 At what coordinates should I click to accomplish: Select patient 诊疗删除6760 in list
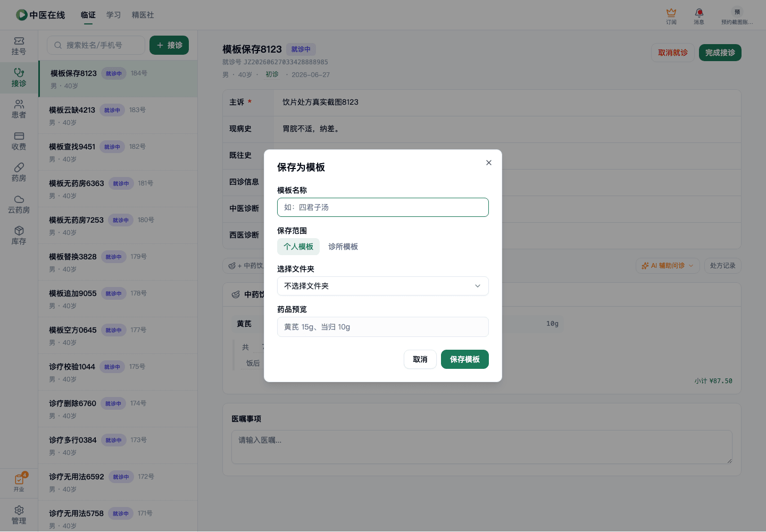[x=118, y=409]
